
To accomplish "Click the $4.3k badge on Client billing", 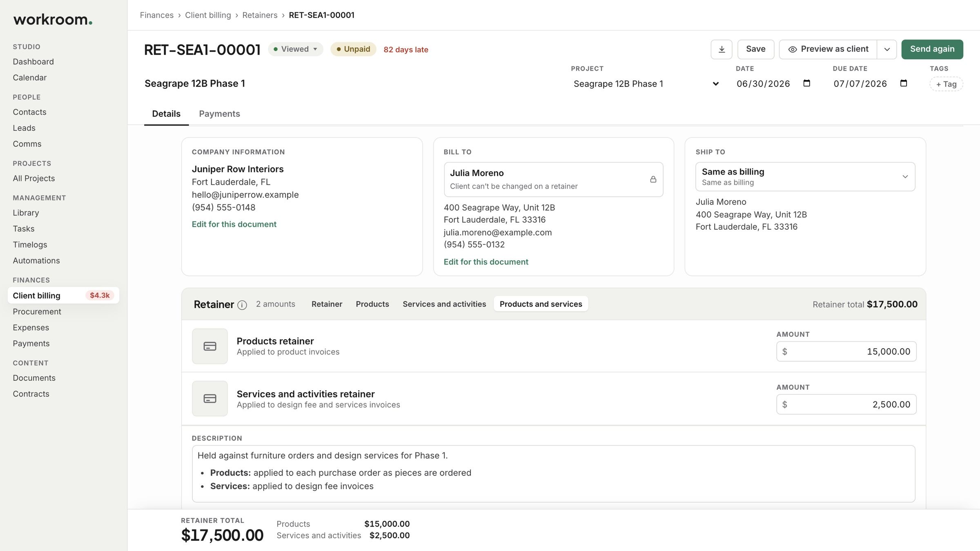I will click(100, 295).
